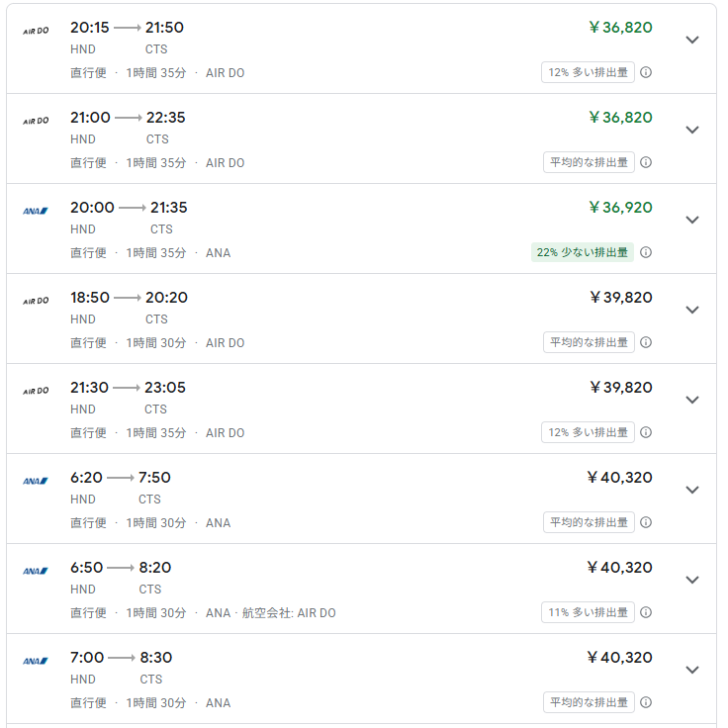Show details of 18:50 flight via chevron
Viewport: 728px width, 728px height.
(x=692, y=311)
